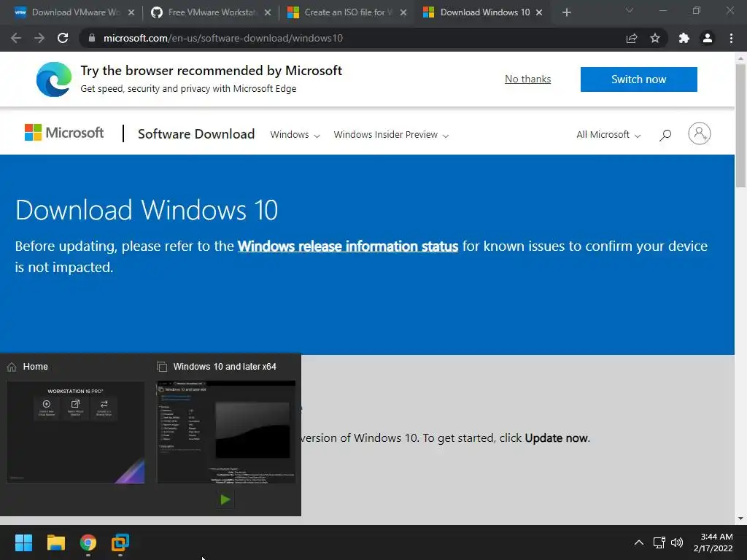Open the Windows Start menu

click(x=23, y=542)
